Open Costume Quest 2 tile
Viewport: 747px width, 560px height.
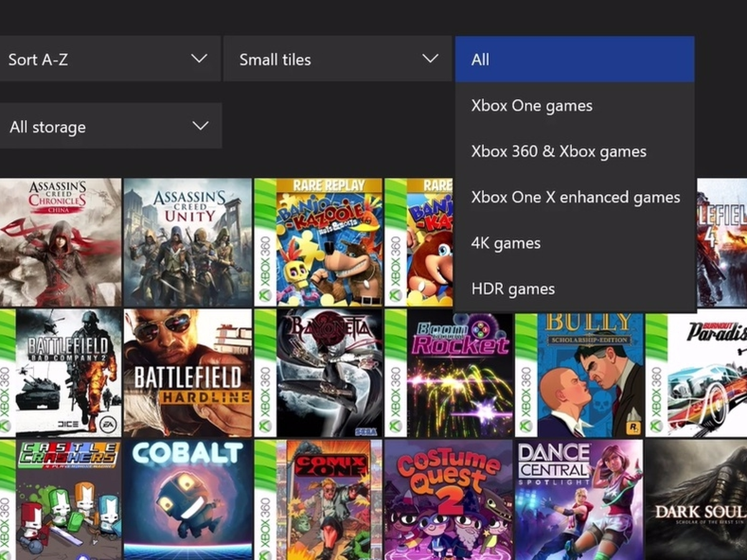(449, 500)
